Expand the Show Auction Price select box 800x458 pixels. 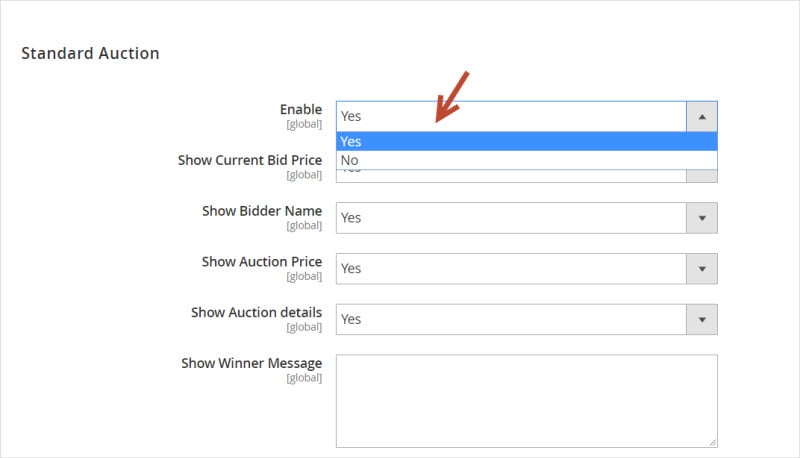click(527, 269)
